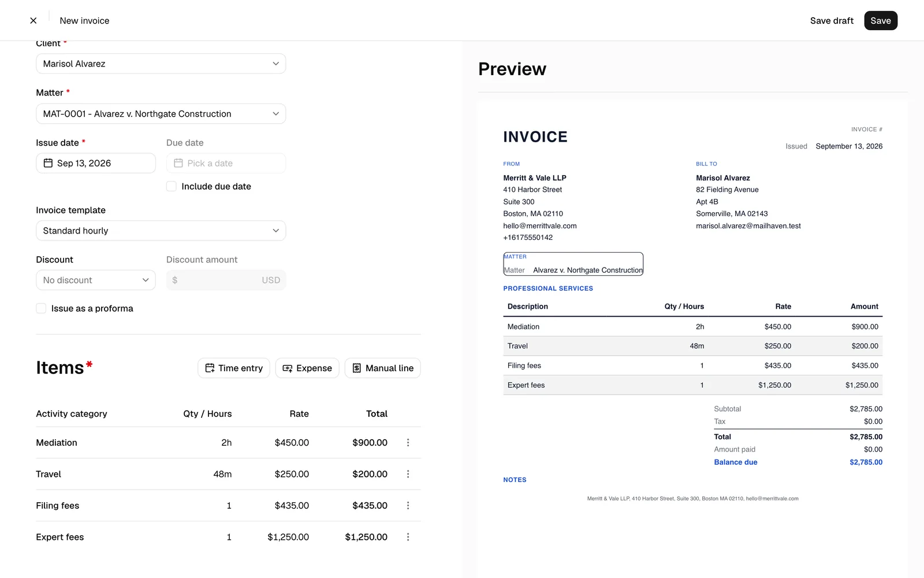Click the Notes heading in preview

[515, 480]
